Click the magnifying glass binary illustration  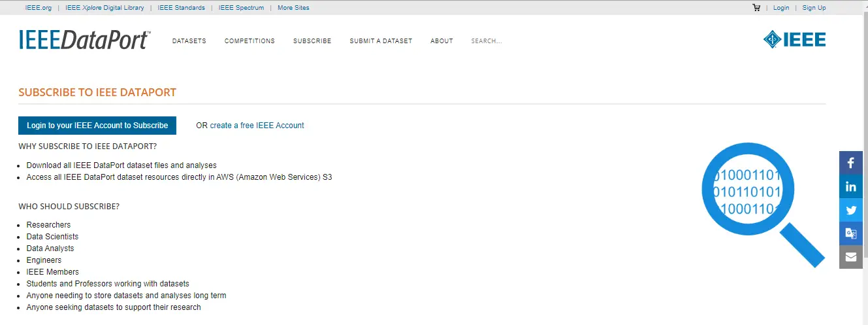(763, 205)
